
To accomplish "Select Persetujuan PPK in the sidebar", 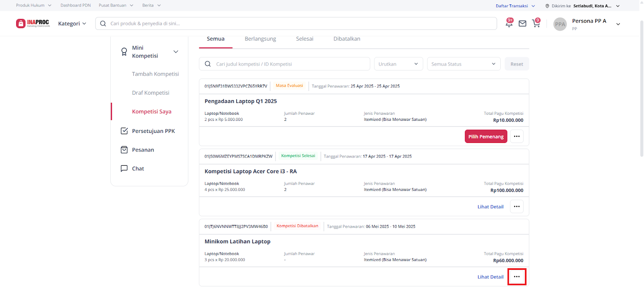I will coord(153,131).
